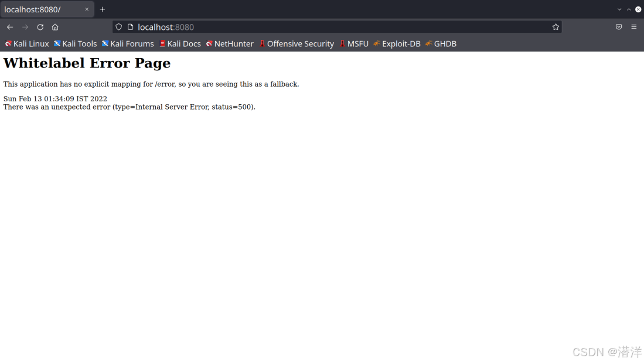Screen dimensions: 644x362
Task: Open the Firefox application menu
Action: click(633, 27)
